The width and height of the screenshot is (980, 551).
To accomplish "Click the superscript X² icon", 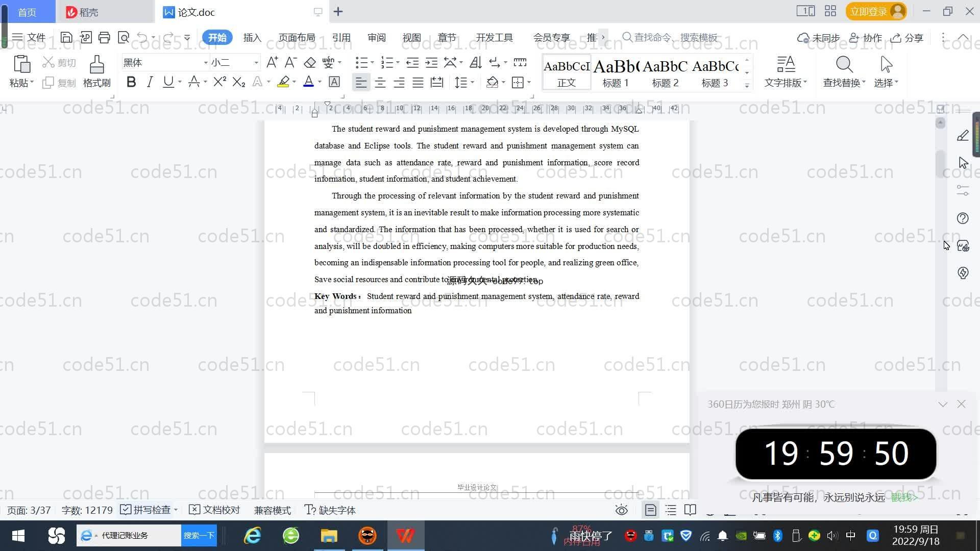I will [x=219, y=82].
